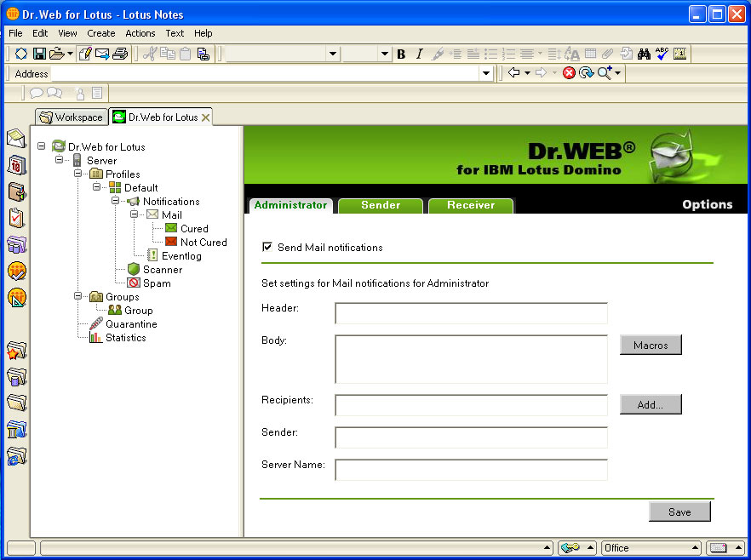Click the binoculars Find icon
The height and width of the screenshot is (560, 751).
click(x=644, y=54)
